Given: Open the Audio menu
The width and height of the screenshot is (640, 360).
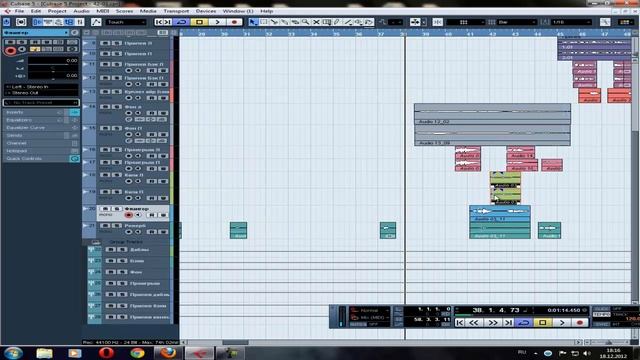Looking at the screenshot, I should (81, 11).
